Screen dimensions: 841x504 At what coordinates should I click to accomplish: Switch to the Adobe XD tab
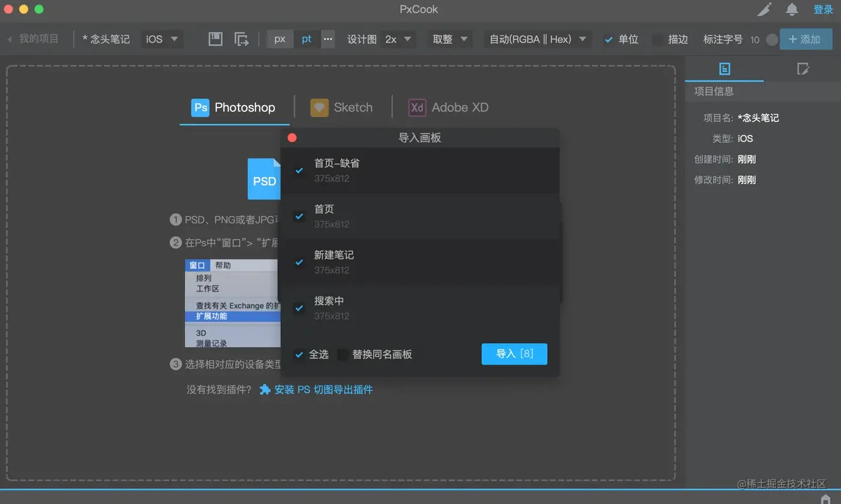pyautogui.click(x=449, y=108)
